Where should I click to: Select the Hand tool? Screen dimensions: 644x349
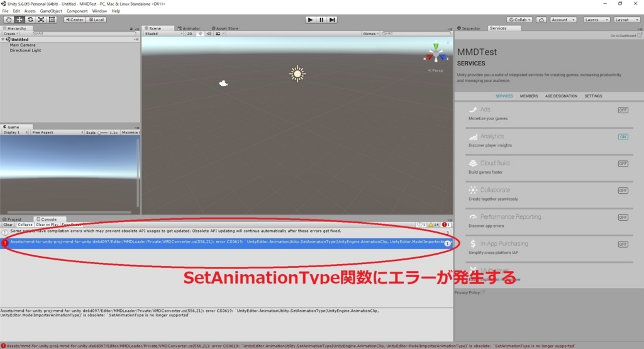[x=8, y=19]
